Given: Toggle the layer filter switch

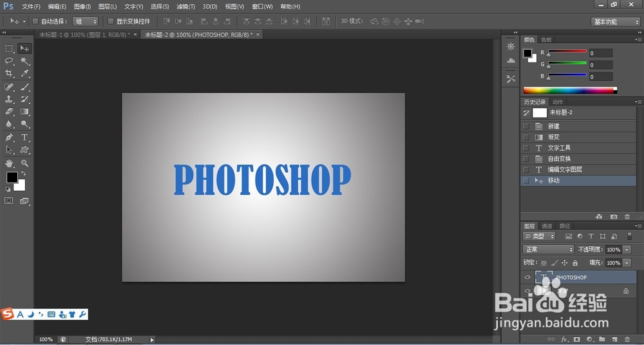Looking at the screenshot, I should click(x=629, y=236).
